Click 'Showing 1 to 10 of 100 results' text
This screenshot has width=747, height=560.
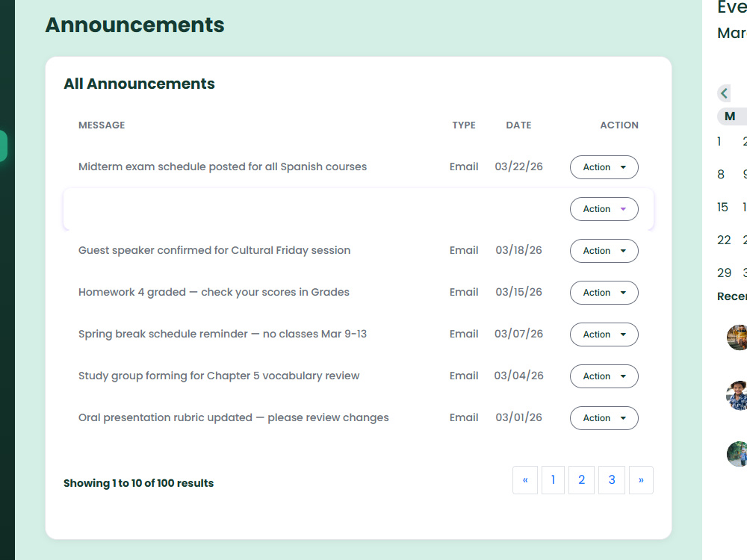[139, 483]
